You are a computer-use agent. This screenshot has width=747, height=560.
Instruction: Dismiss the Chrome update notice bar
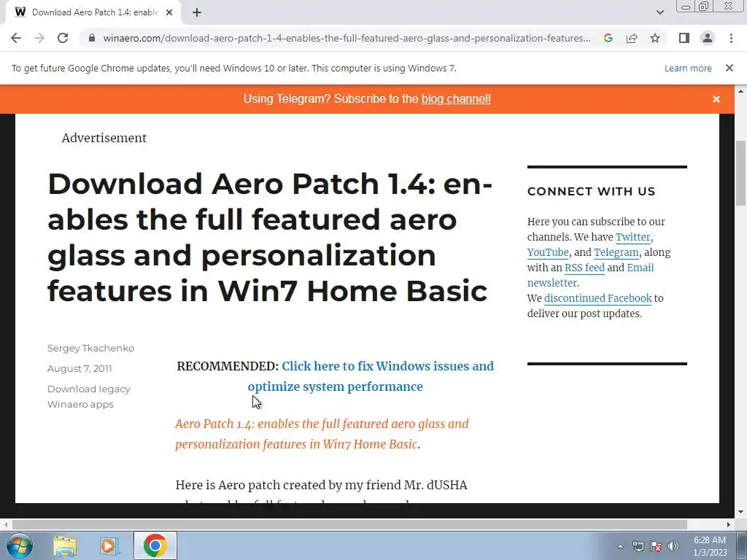pos(729,68)
